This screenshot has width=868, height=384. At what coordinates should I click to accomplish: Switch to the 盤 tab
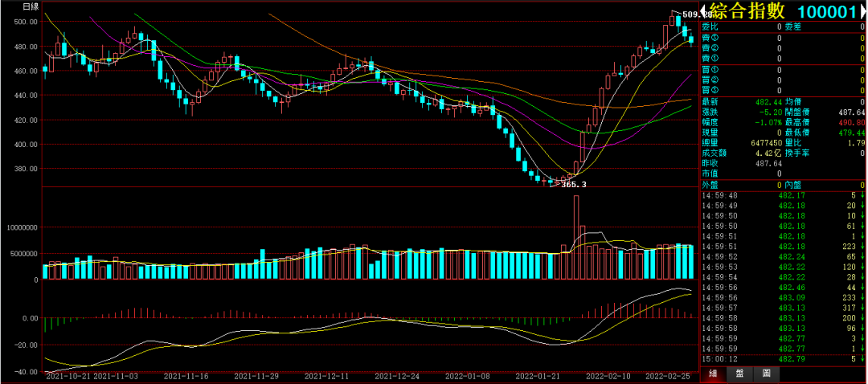[x=740, y=374]
